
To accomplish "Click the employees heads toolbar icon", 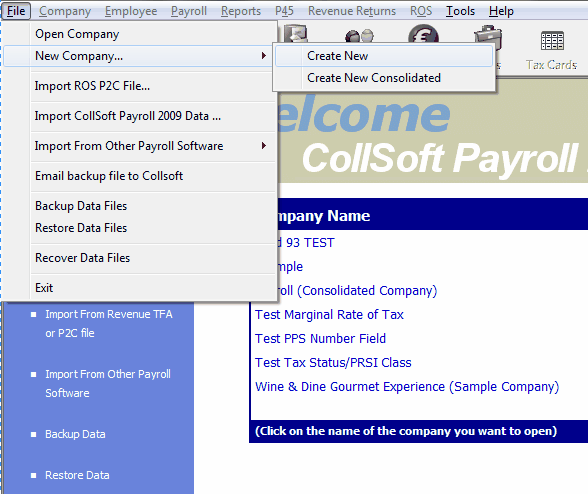I will 359,36.
